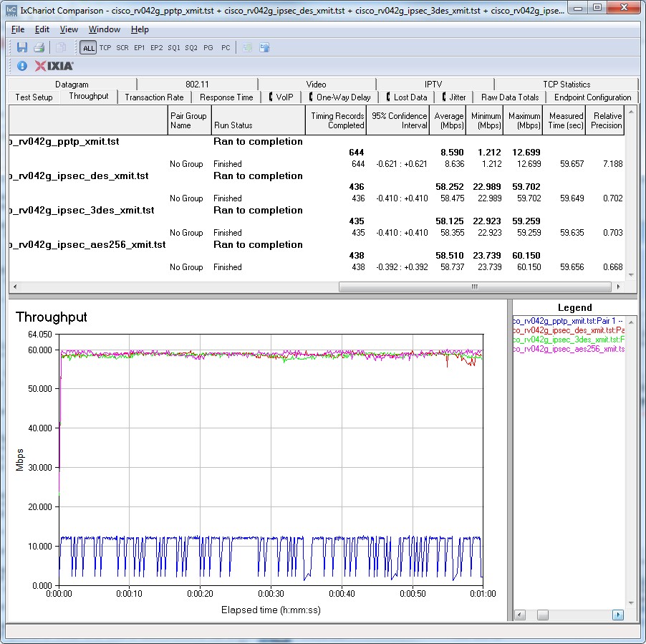Select the rv042g_ipsec_des_xmit.tst row

[317, 176]
